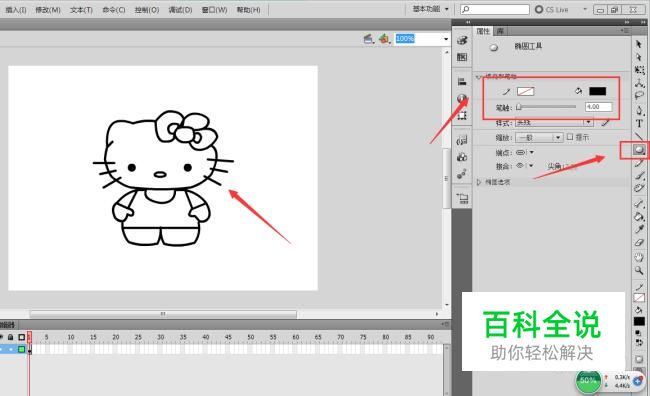Open the 端点 cap style dropdown
Screen dimensions: 650x396
tap(524, 153)
